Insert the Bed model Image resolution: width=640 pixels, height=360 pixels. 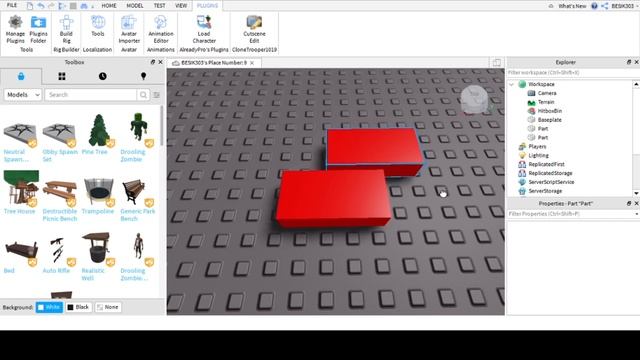21,252
